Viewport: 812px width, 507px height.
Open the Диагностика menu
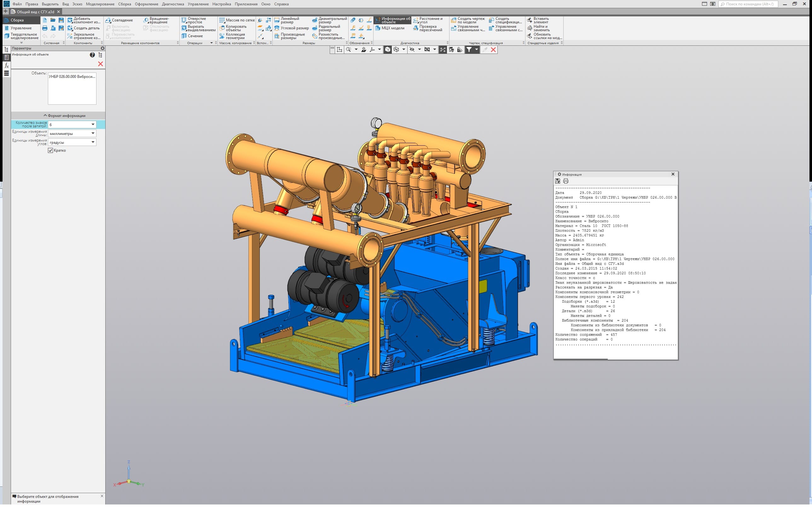(173, 4)
